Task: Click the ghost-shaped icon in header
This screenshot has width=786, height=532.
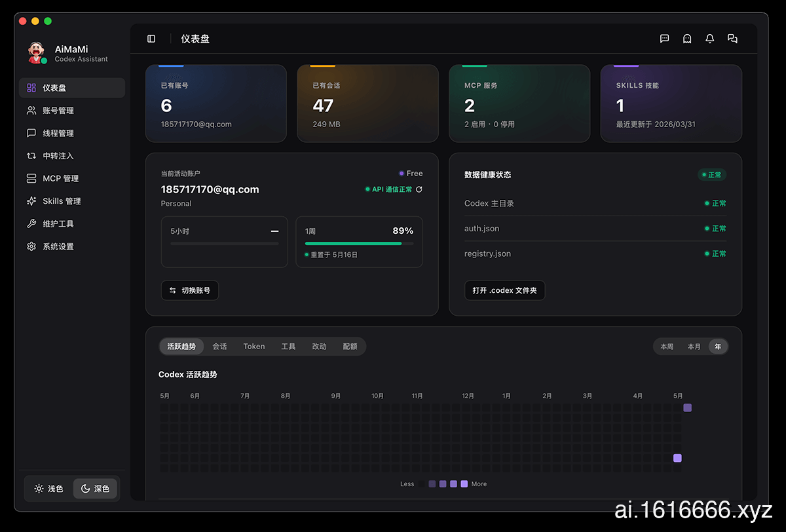Action: 687,39
